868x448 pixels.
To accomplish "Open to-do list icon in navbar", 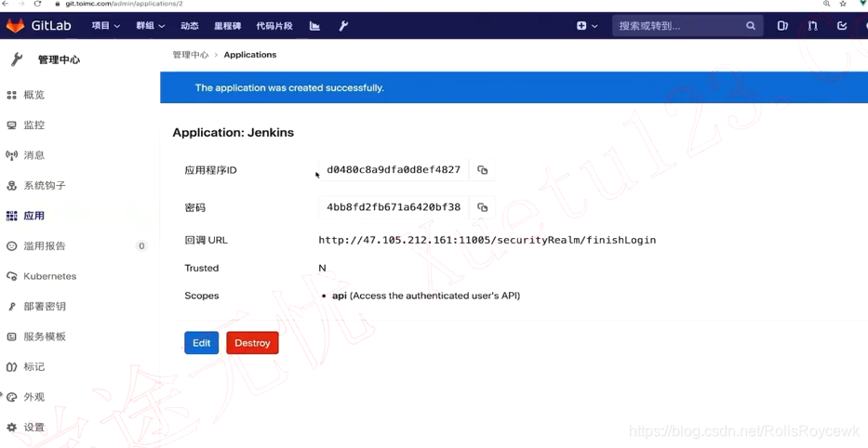I will click(842, 25).
